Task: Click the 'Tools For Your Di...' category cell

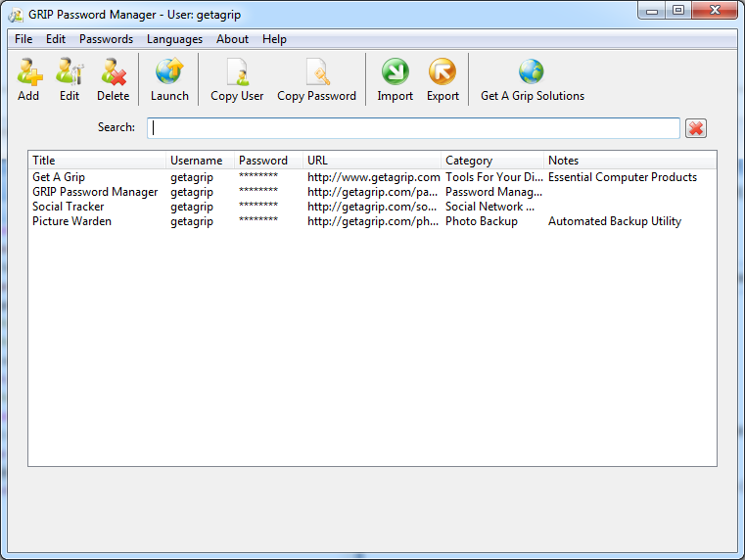Action: pos(493,177)
